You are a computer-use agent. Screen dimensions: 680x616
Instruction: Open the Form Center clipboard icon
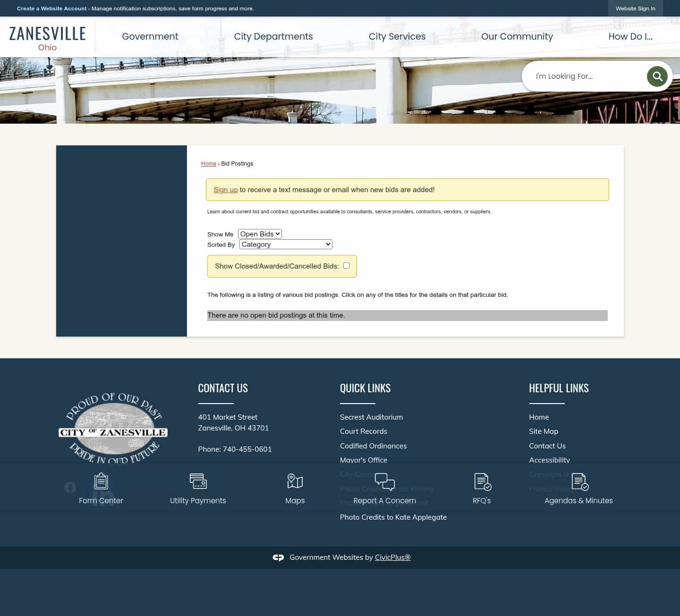pyautogui.click(x=101, y=481)
